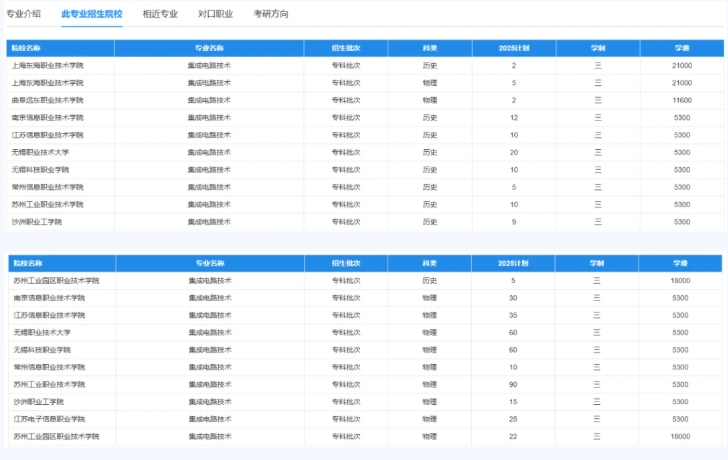Click tuition 5300 in the plan-90 row
The width and height of the screenshot is (728, 460).
tap(680, 384)
